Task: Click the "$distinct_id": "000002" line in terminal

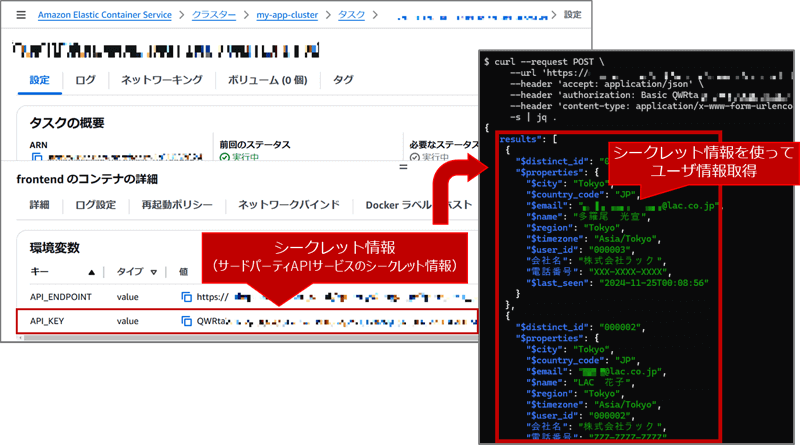Action: [580, 327]
